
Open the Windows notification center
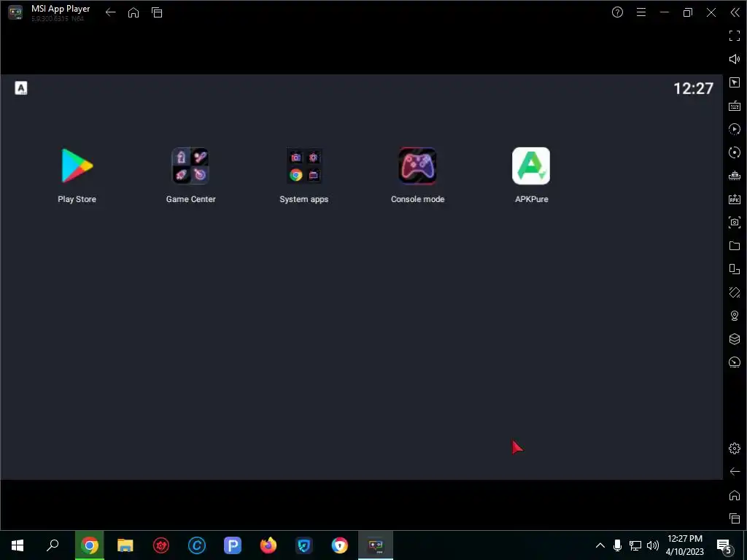coord(724,546)
